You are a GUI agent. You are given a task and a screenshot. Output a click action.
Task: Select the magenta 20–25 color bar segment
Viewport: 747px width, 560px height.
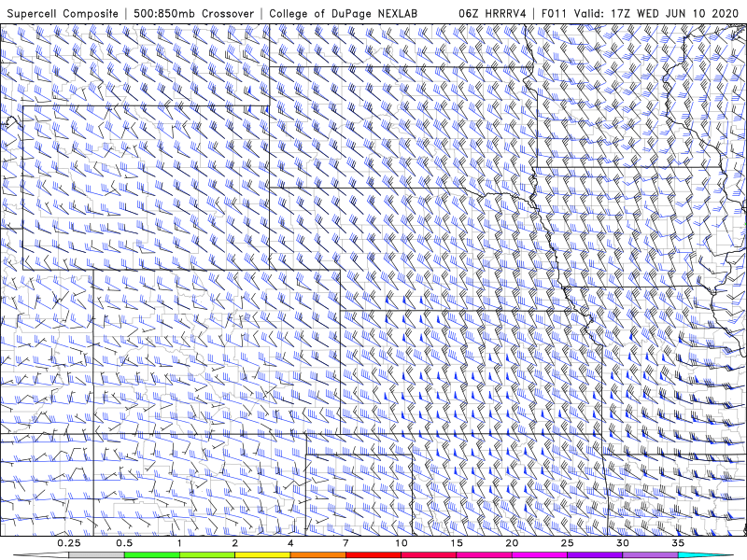pyautogui.click(x=540, y=555)
